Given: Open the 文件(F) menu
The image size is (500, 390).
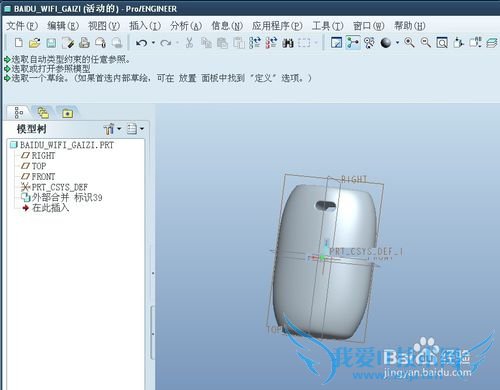Looking at the screenshot, I should click(x=22, y=26).
